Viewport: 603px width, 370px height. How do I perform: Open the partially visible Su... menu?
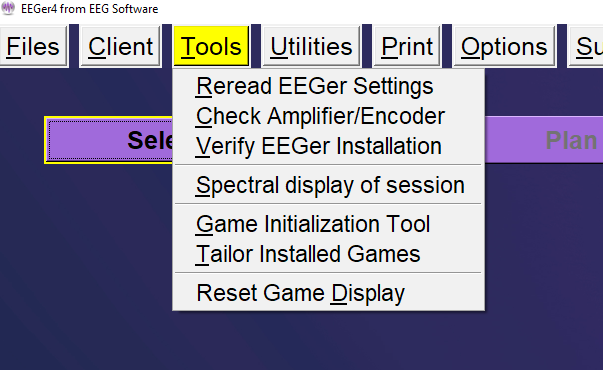tap(586, 47)
